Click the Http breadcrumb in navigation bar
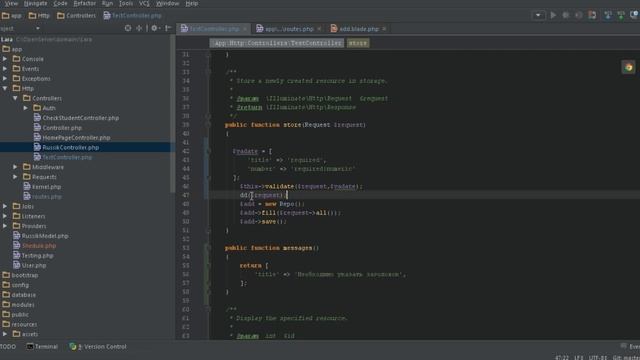Image resolution: width=640 pixels, height=360 pixels. pyautogui.click(x=39, y=16)
